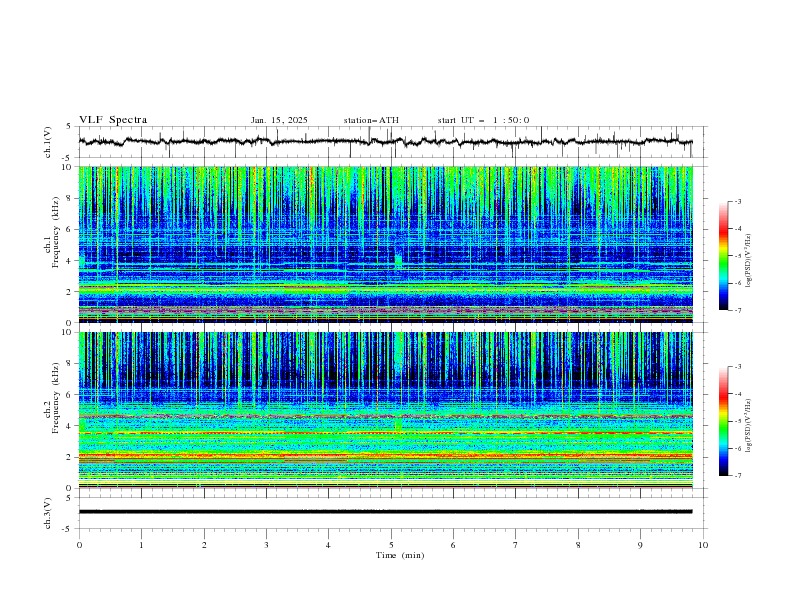Click the "7" tick on the time axis
Viewport: 792px width, 612px height.
coord(516,545)
